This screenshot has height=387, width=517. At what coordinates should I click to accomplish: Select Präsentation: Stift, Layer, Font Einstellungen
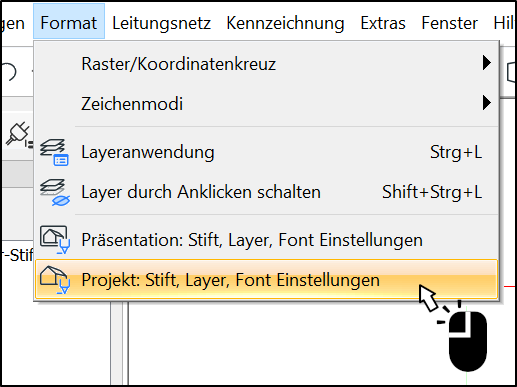click(266, 240)
